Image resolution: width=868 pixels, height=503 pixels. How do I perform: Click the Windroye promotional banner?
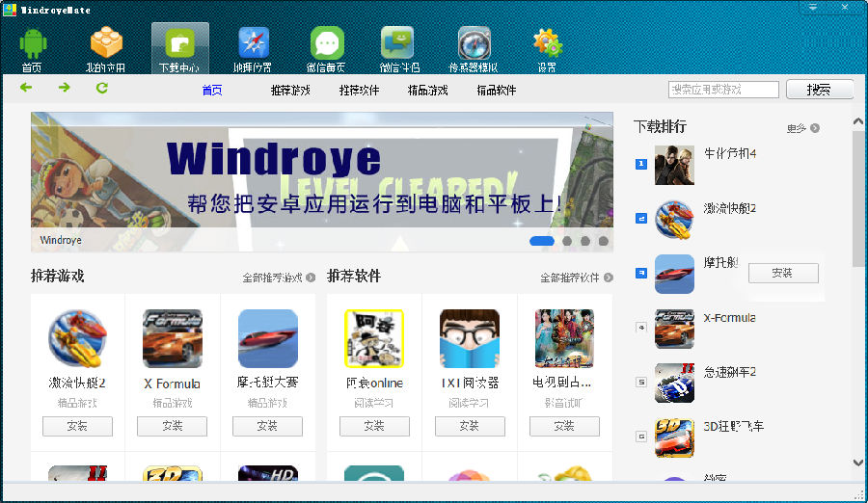tap(321, 182)
